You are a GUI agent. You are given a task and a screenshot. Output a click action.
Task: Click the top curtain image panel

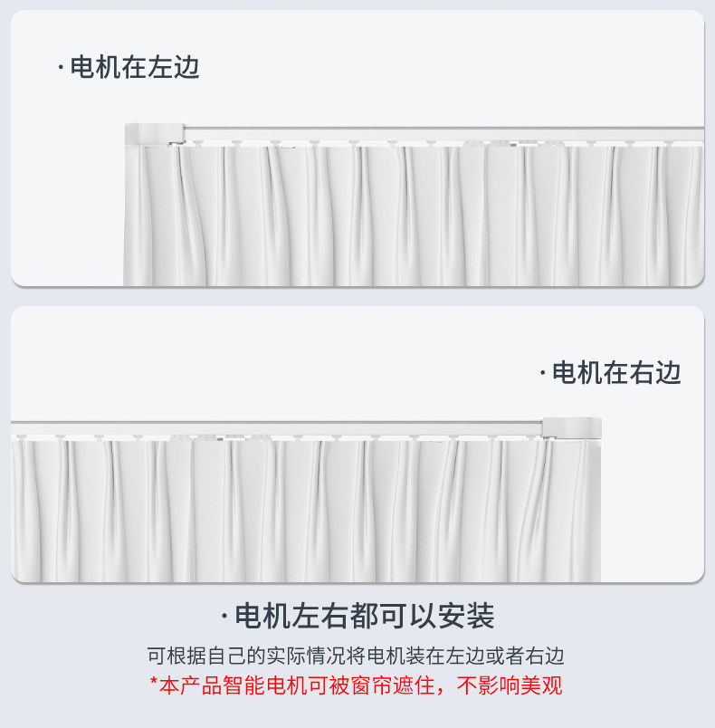(357, 148)
